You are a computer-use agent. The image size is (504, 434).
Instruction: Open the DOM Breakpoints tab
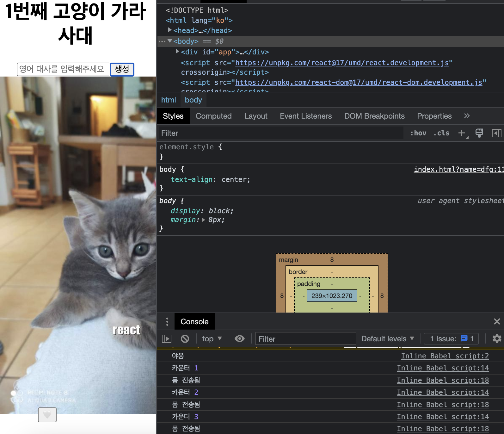click(x=374, y=116)
